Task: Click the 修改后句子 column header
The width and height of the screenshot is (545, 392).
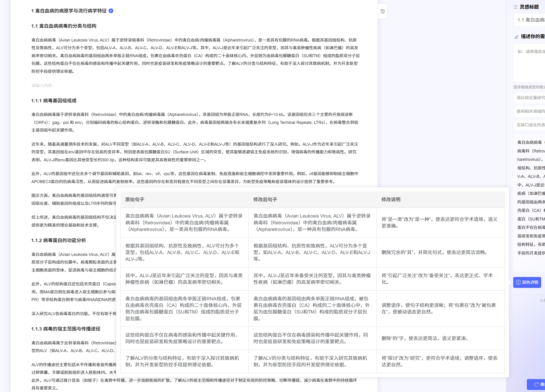Action: [x=265, y=199]
